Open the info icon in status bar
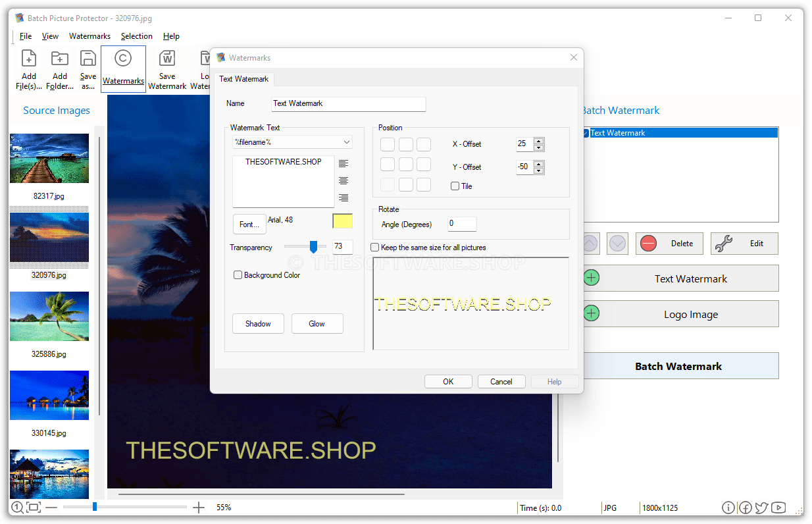The height and width of the screenshot is (524, 812). pyautogui.click(x=728, y=508)
